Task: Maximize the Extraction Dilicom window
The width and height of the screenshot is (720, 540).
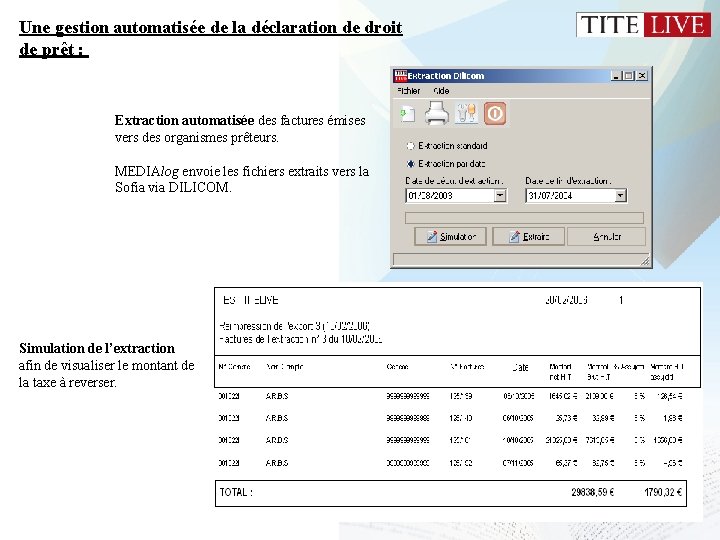Action: click(x=629, y=76)
